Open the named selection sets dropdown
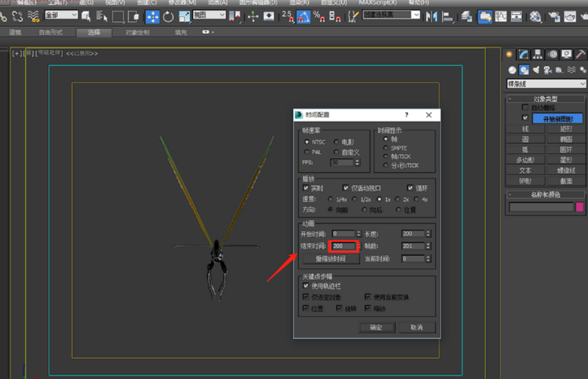The height and width of the screenshot is (379, 588). [x=391, y=15]
